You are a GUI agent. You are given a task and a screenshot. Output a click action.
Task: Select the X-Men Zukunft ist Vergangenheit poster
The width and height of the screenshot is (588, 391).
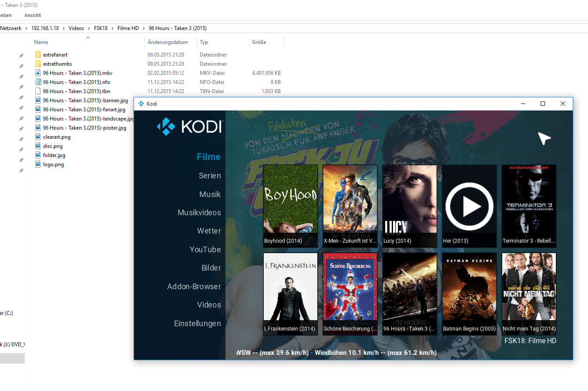coord(350,206)
